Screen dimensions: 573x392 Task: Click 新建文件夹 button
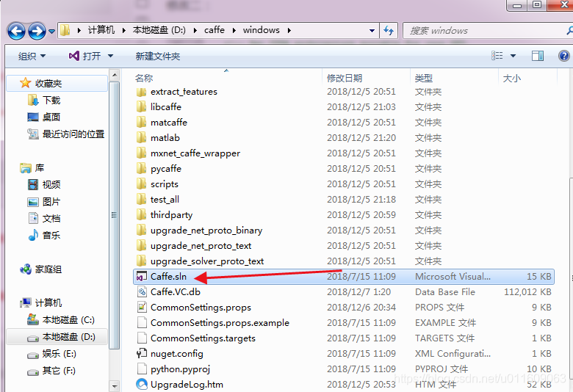(157, 57)
